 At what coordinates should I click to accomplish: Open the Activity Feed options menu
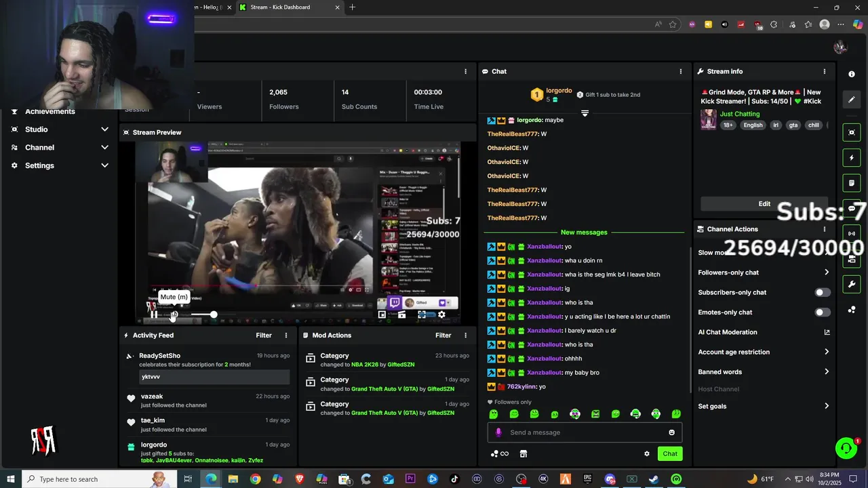tap(286, 335)
